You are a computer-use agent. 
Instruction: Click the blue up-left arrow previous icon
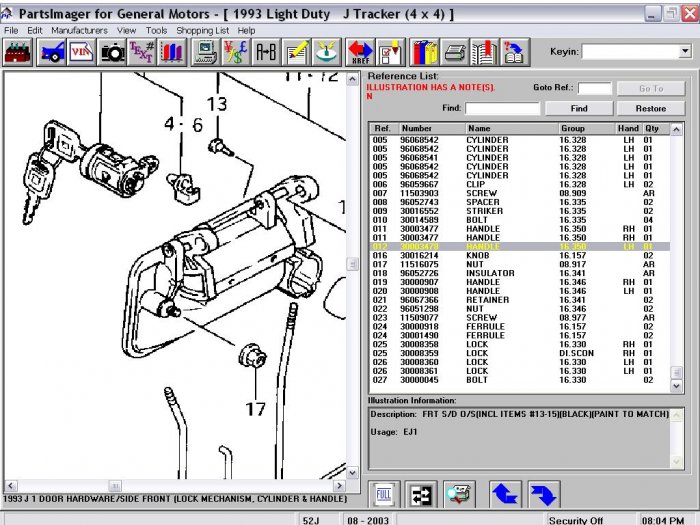(505, 495)
